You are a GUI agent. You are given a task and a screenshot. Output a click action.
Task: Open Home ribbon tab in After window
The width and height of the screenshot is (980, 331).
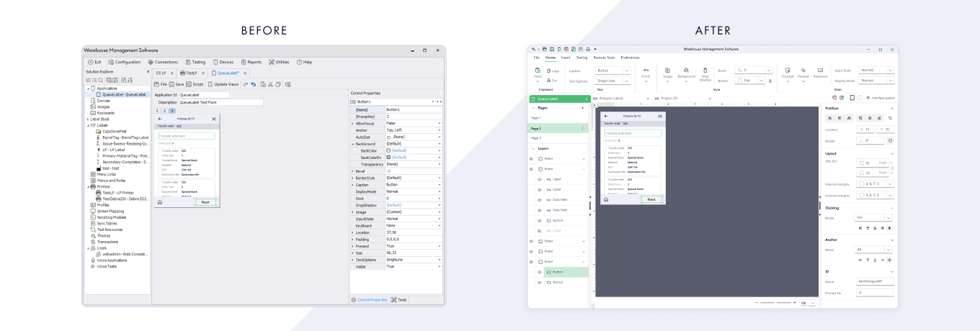550,57
